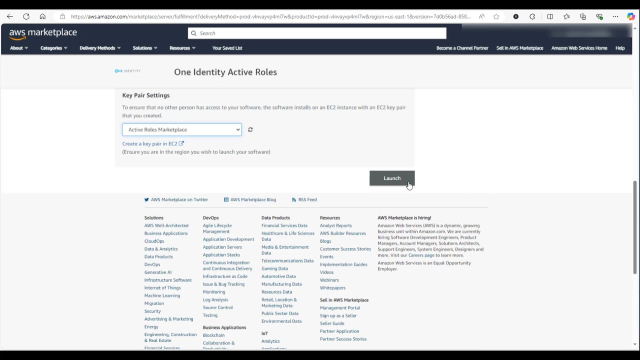Open Become a Channel Partner
Screen dimensions: 640x360
pos(462,48)
